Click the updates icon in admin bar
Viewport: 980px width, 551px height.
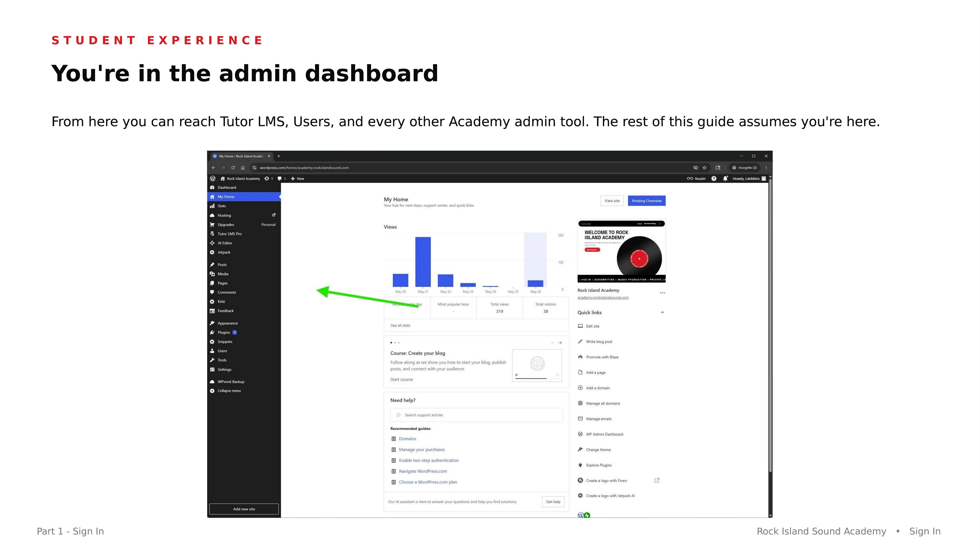tap(269, 178)
